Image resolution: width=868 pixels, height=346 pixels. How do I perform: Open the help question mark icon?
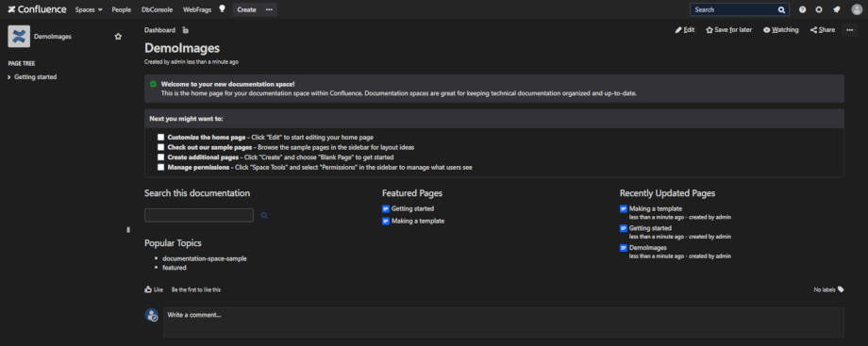[803, 9]
